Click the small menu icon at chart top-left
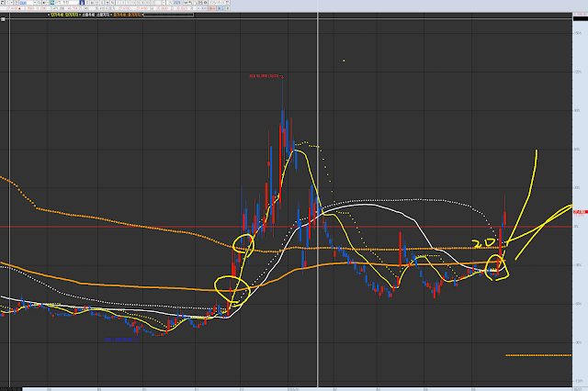Screen dimensions: 588x391 [x=3, y=18]
